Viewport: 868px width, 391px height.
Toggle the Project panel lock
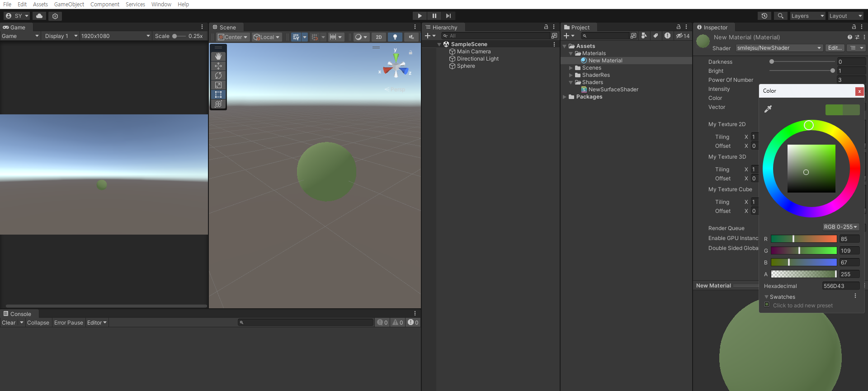678,27
